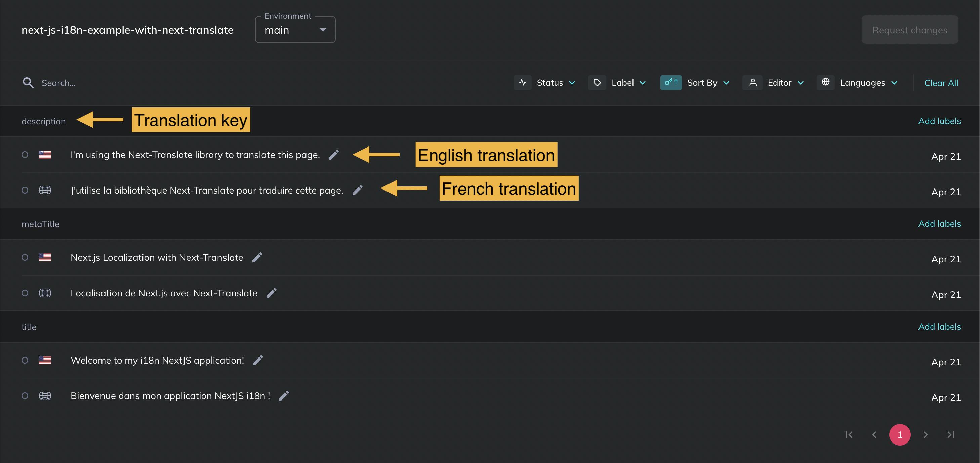
Task: Select radio for 'Localisation de Next.js avec Next-Translate'
Action: pyautogui.click(x=25, y=293)
